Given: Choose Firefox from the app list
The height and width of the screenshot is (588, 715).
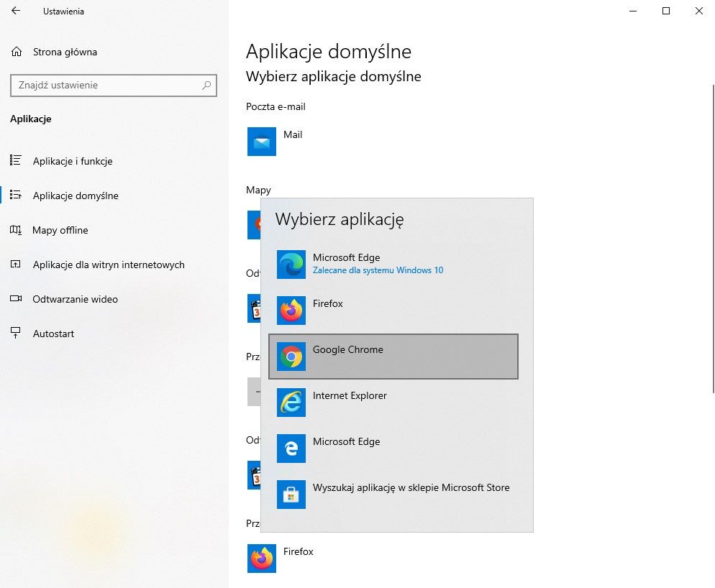Looking at the screenshot, I should pyautogui.click(x=393, y=311).
